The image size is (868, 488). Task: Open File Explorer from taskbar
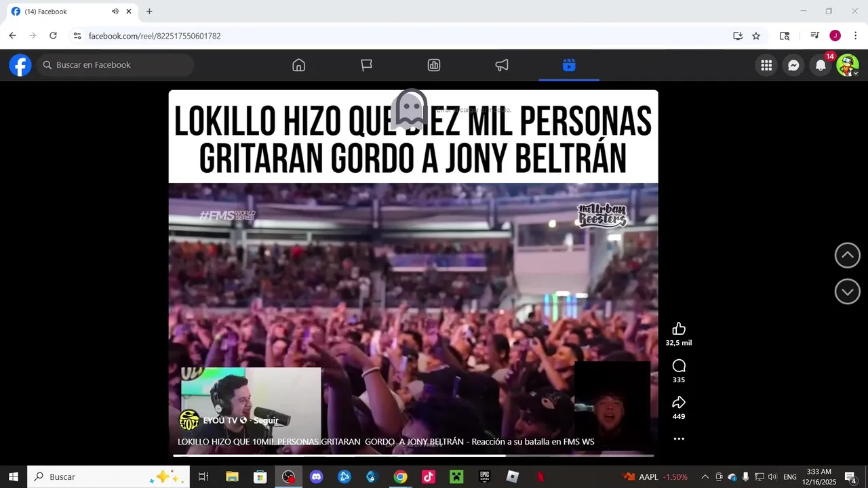232,477
